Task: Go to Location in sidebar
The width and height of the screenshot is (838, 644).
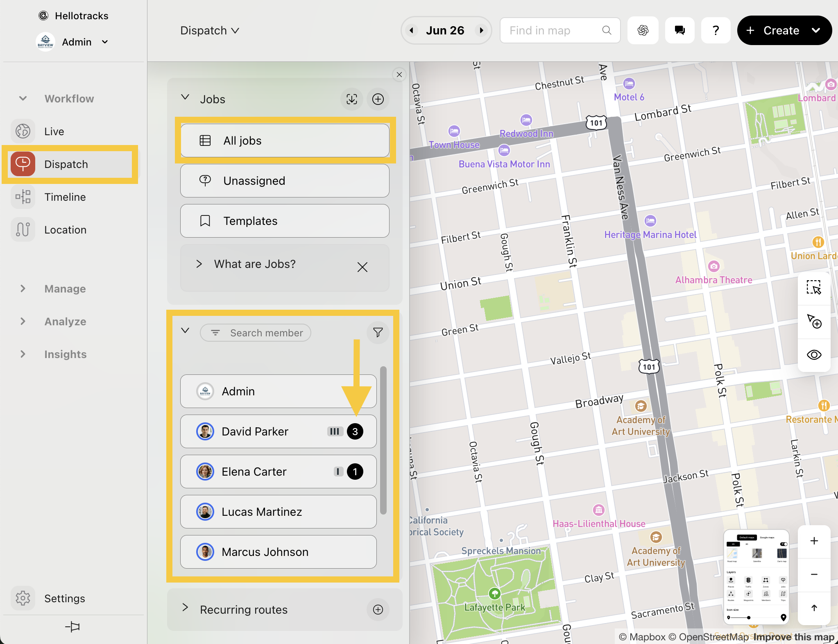Action: 65,230
